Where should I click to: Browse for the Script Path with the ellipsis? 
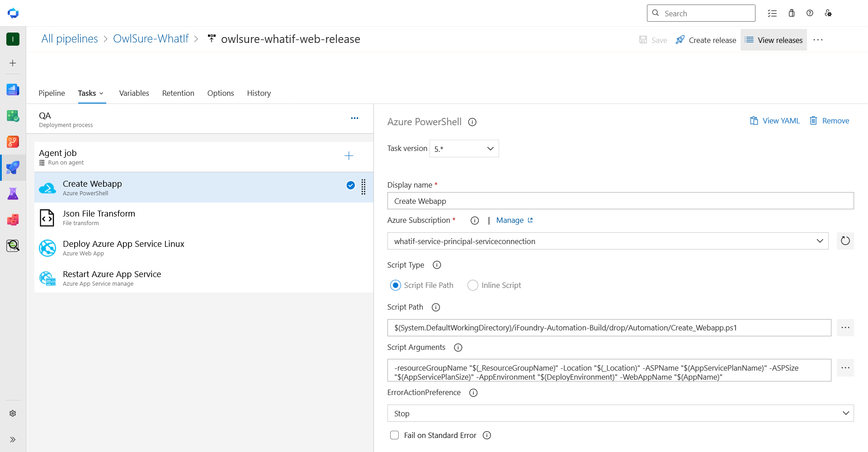click(x=845, y=328)
